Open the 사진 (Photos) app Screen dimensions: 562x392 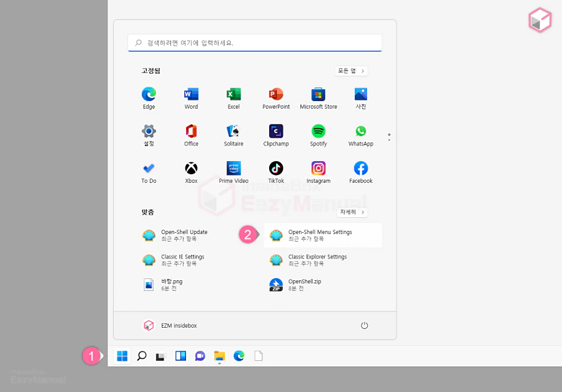(360, 98)
